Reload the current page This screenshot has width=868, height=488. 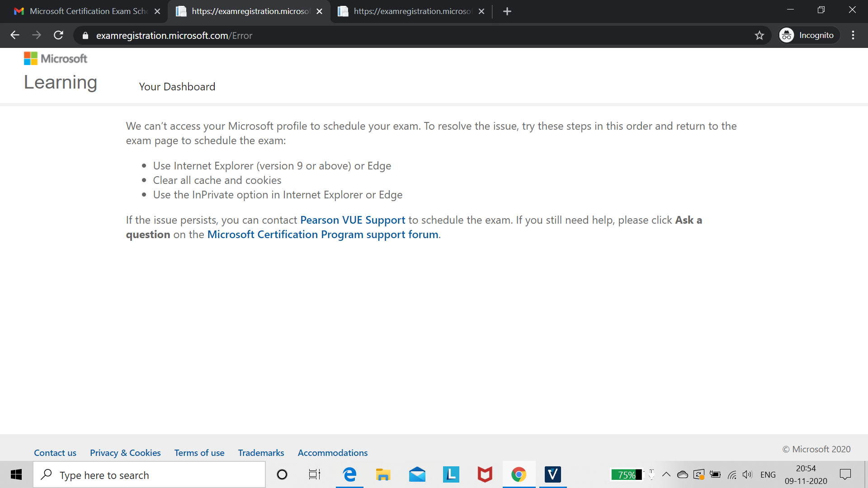point(58,35)
